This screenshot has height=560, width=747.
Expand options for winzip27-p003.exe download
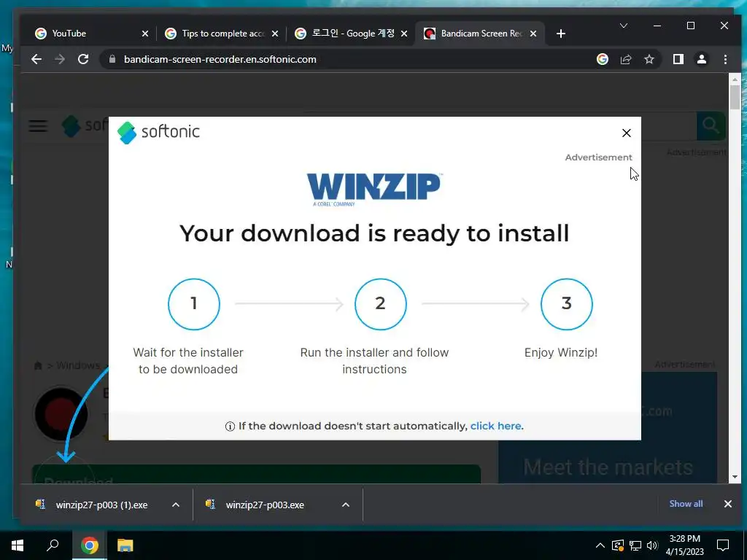click(345, 505)
